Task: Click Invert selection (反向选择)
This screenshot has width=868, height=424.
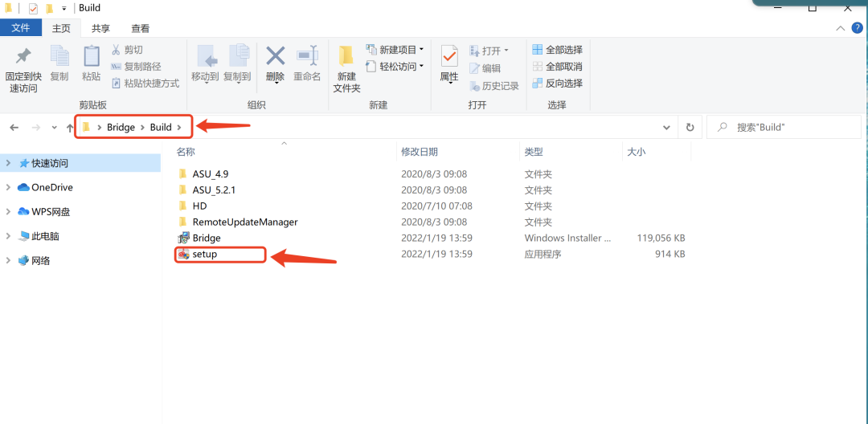Action: click(x=557, y=84)
